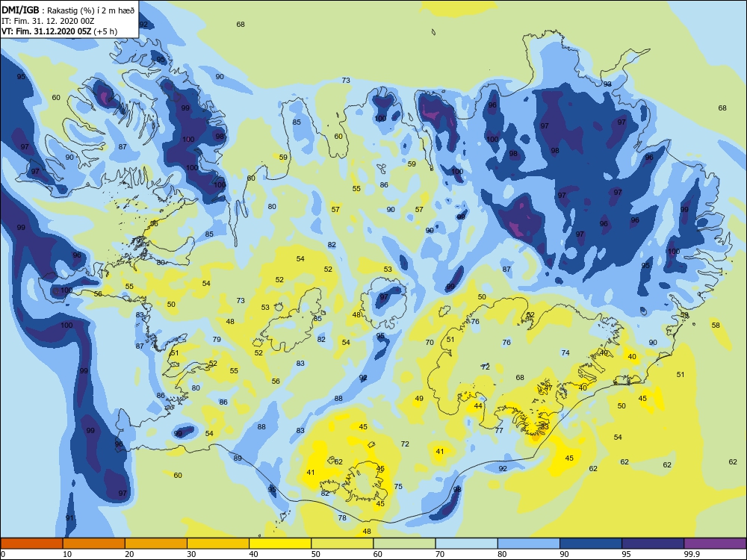Click the legend scale label '0'

3,554
